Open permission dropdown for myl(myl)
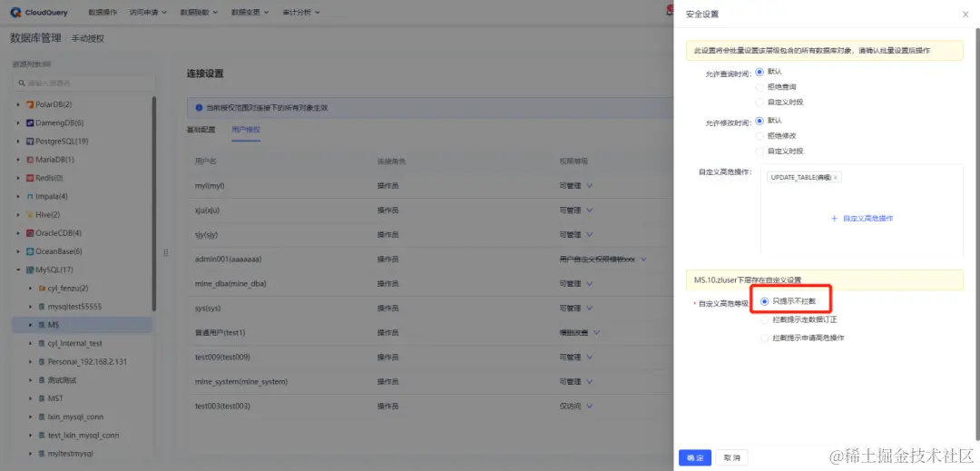The image size is (980, 471). (590, 185)
